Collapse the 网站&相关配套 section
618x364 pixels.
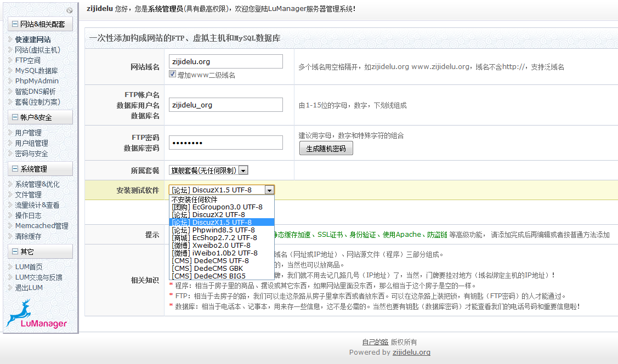click(x=15, y=25)
